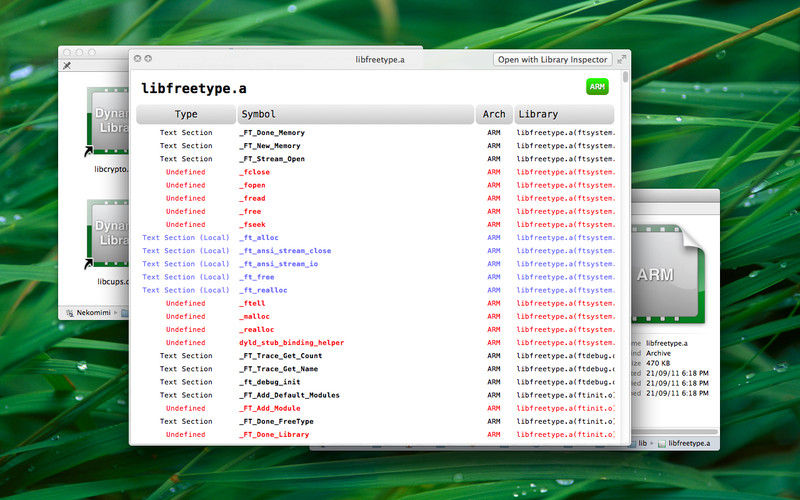Sort by the Arch column header
800x500 pixels.
(x=494, y=115)
